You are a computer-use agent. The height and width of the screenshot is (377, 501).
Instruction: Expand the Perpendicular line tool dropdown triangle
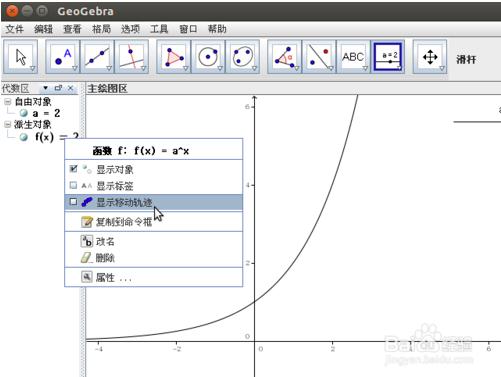(143, 69)
